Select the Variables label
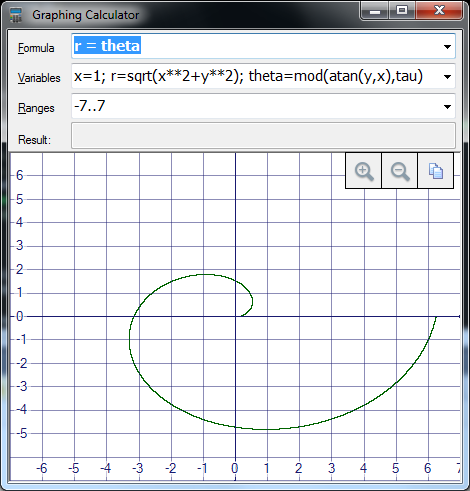This screenshot has width=470, height=491. pos(39,78)
